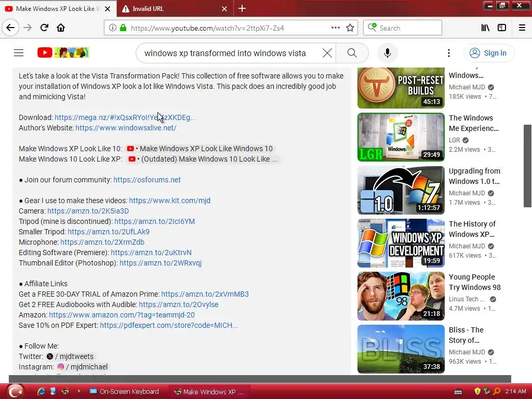Open the Camera Amazon link
The height and width of the screenshot is (399, 532).
click(88, 211)
